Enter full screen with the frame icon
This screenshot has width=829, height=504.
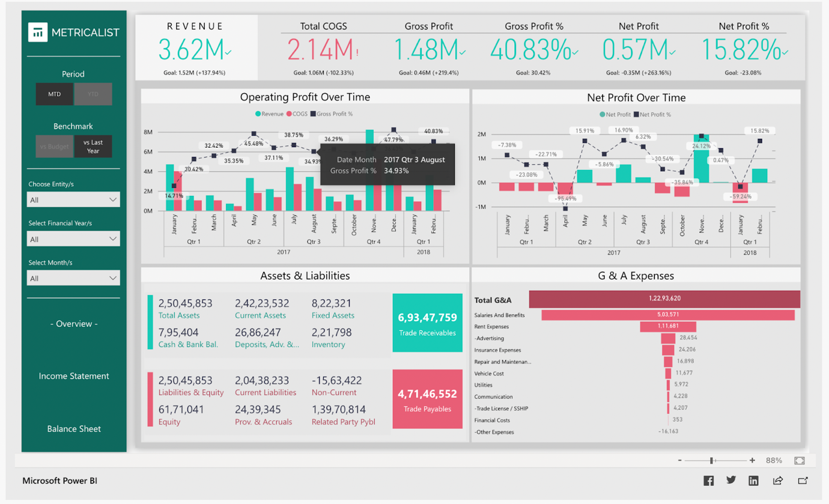800,460
